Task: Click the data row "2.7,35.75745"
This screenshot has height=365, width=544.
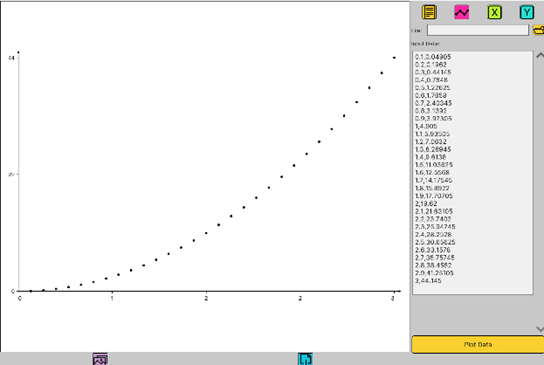Action: (x=434, y=257)
